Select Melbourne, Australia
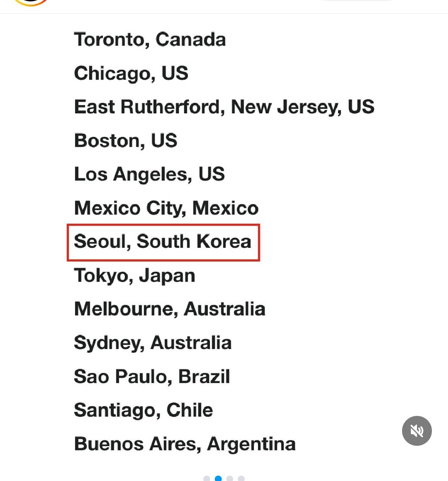Viewport: 448px width, 481px height. (x=169, y=309)
